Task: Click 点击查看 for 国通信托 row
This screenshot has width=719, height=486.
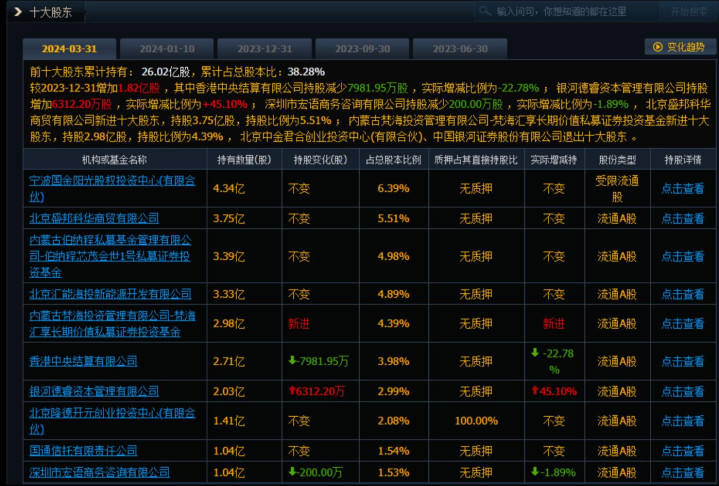Action: pyautogui.click(x=682, y=451)
